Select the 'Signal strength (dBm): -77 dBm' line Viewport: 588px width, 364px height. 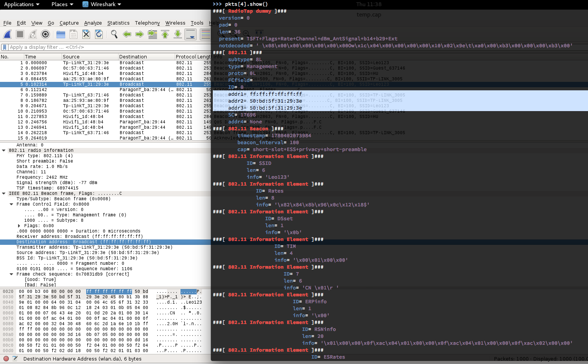tap(57, 183)
